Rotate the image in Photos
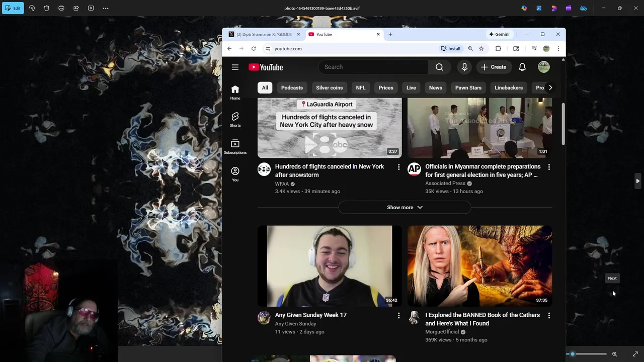This screenshot has height=362, width=644. [32, 8]
